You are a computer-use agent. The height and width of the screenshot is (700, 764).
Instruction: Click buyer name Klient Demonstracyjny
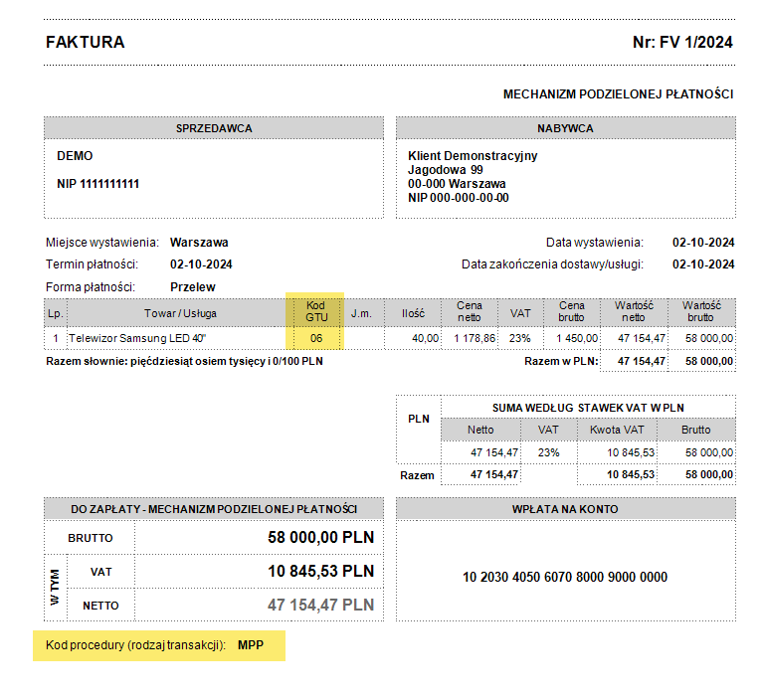(473, 156)
